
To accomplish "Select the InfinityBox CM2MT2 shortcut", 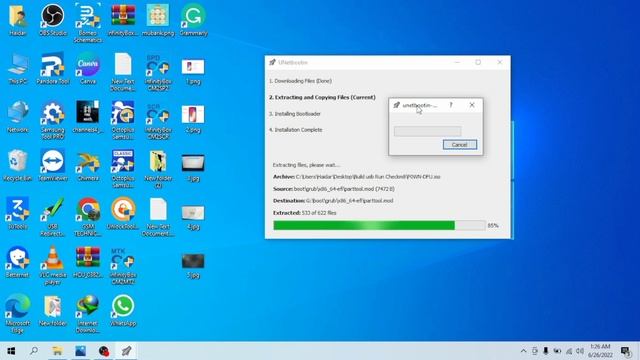I will (123, 265).
